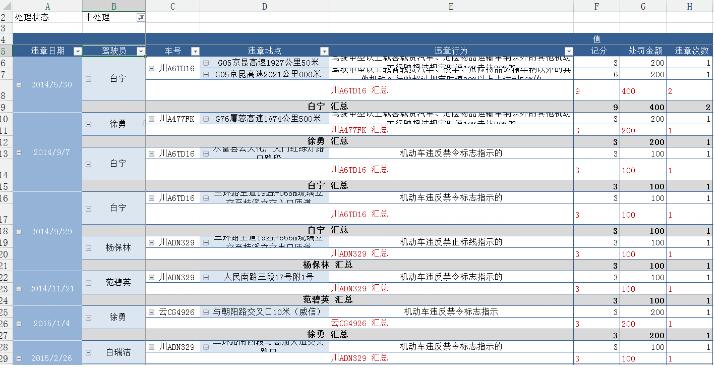Click the bold 400 total in row 9
Screen dimensions: 714x368
(643, 107)
